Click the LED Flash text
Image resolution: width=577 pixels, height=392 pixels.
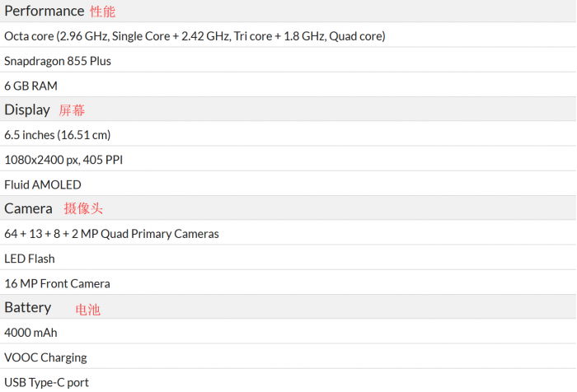point(30,259)
